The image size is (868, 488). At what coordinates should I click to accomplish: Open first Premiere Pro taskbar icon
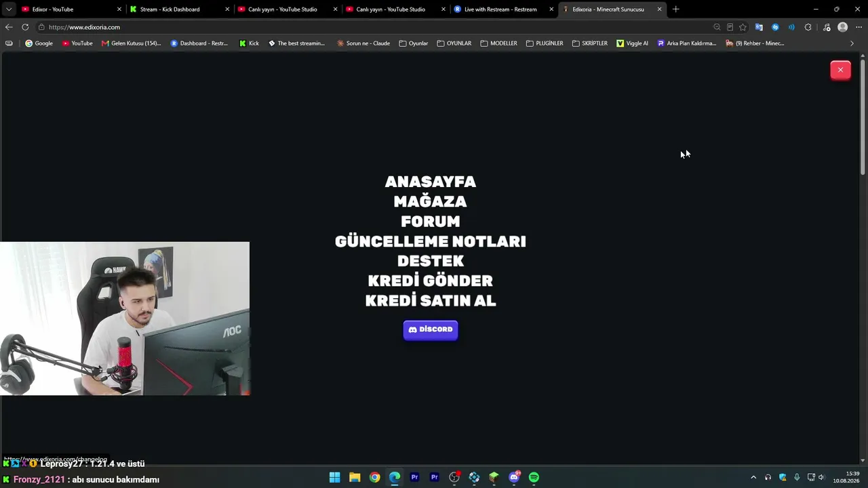coord(414,477)
